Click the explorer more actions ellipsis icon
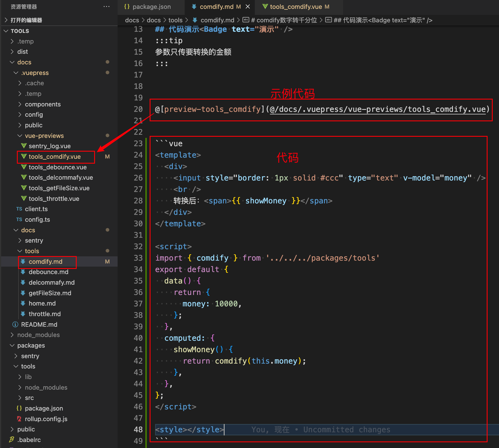Image resolution: width=499 pixels, height=448 pixels. (x=106, y=7)
